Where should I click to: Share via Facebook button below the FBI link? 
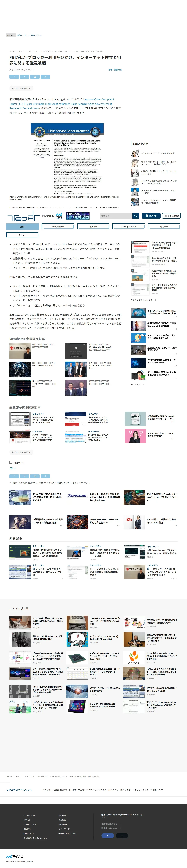(14, 476)
